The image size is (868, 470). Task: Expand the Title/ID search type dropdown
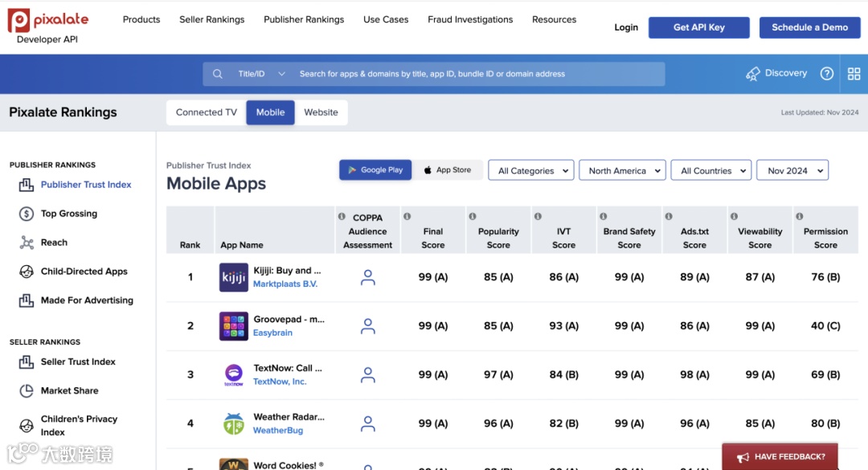261,74
